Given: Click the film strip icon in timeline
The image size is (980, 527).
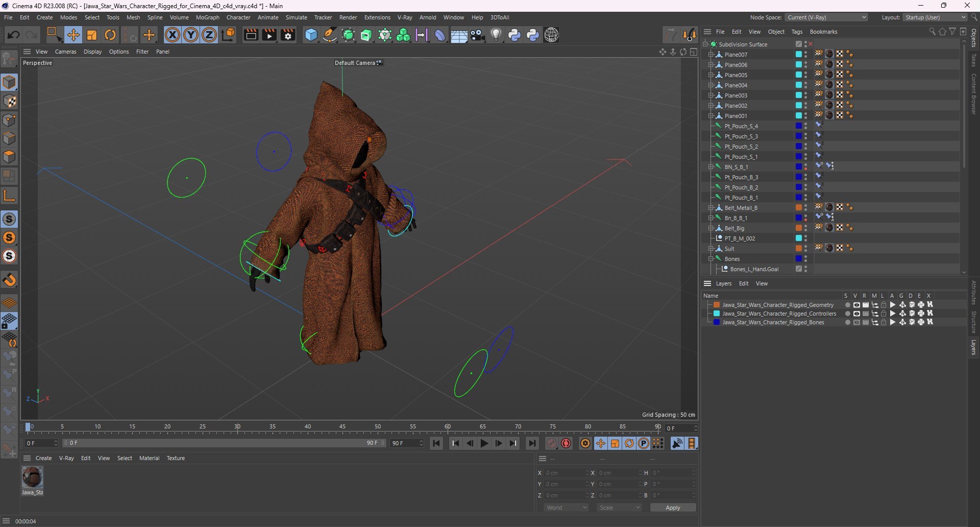Looking at the screenshot, I should (x=692, y=443).
